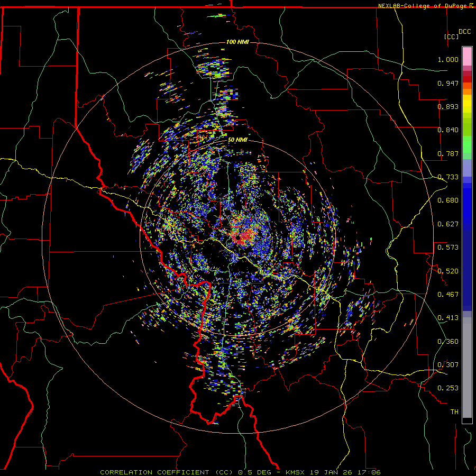Viewport: 476px width, 476px height.
Task: Pick the gray segment of the color bar
Action: [x=467, y=368]
